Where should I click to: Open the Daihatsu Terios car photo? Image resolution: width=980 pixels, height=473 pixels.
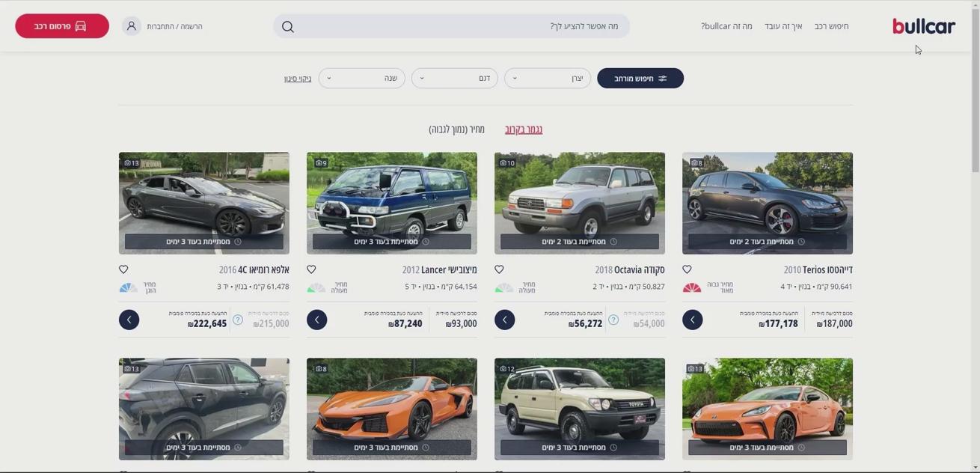click(768, 203)
